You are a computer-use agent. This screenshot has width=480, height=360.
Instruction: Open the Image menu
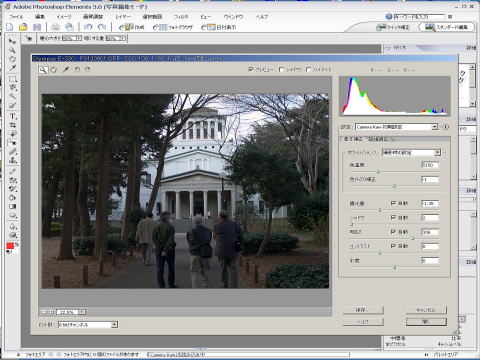[63, 16]
